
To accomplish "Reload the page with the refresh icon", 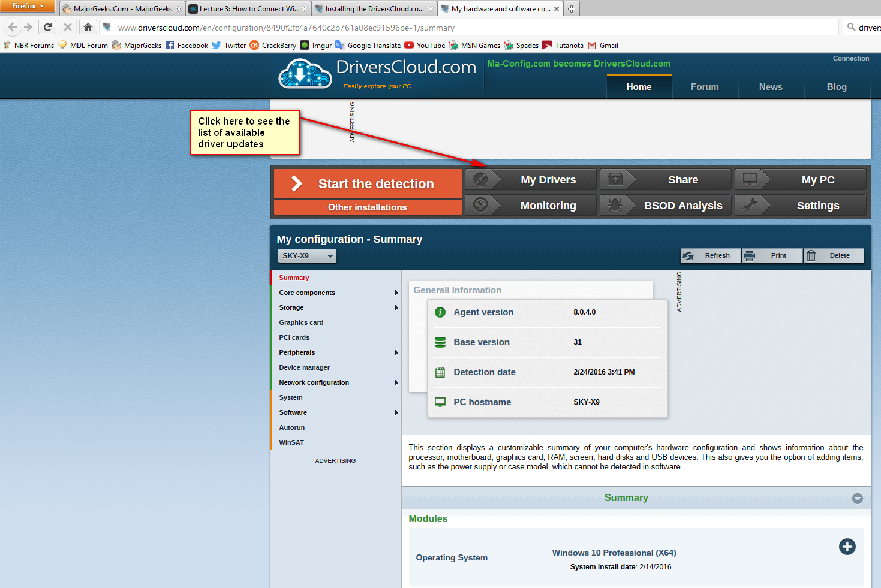I will [47, 27].
